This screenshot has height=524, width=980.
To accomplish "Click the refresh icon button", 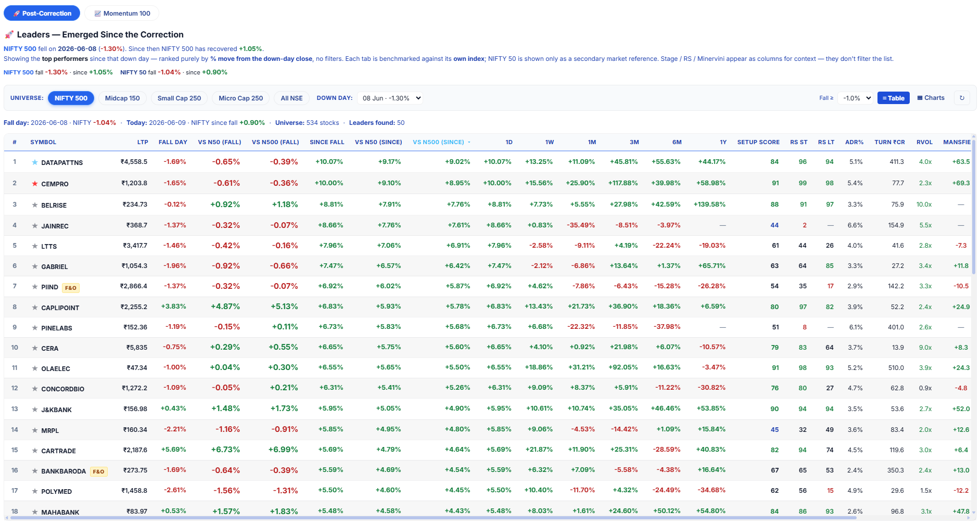I will click(x=962, y=98).
